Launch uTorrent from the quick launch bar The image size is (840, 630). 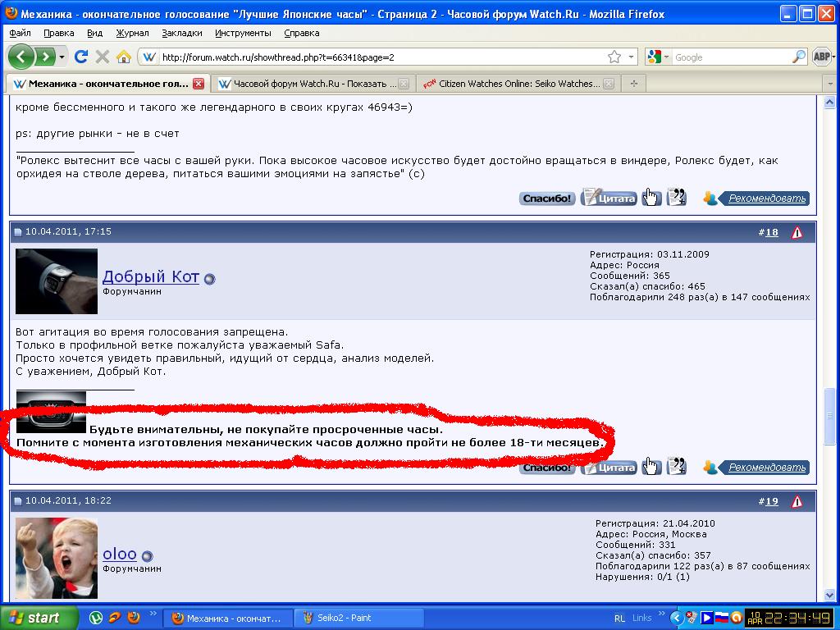pyautogui.click(x=96, y=618)
